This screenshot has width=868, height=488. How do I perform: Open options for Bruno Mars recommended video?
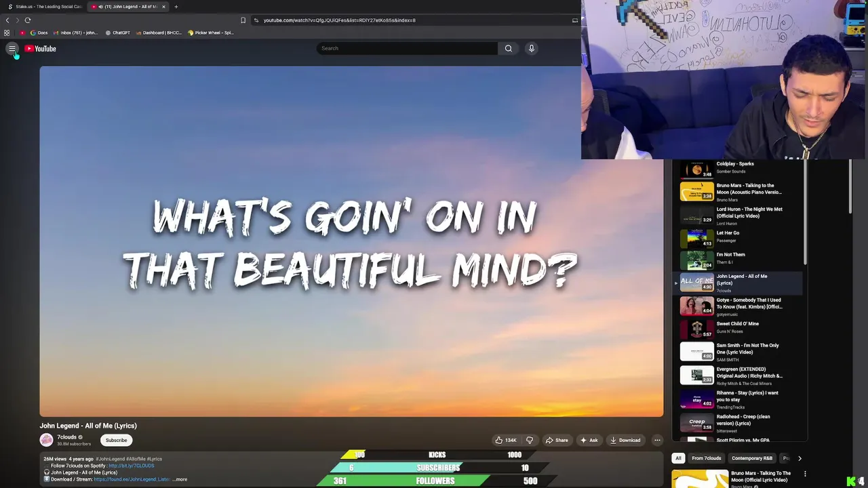(805, 474)
